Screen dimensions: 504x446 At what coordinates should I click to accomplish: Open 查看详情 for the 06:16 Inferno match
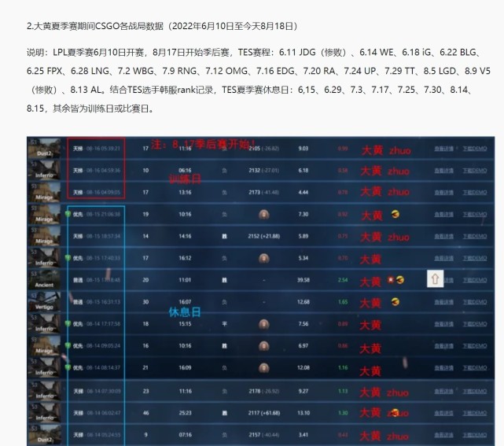(x=444, y=170)
